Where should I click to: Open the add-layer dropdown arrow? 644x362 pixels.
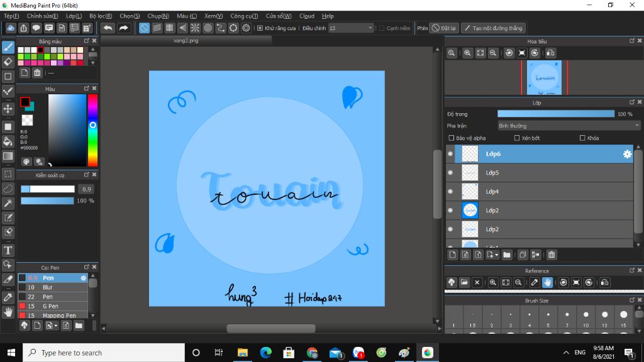coord(497,255)
